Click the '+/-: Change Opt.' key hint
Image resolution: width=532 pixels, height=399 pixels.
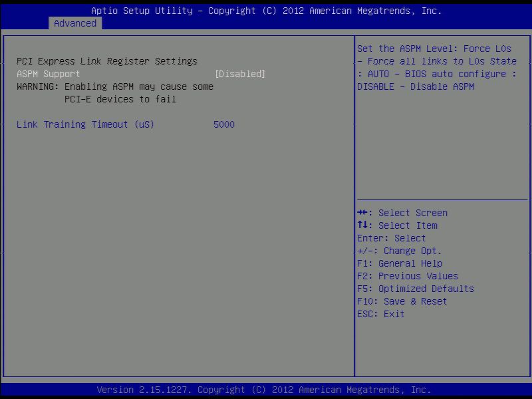click(x=399, y=251)
